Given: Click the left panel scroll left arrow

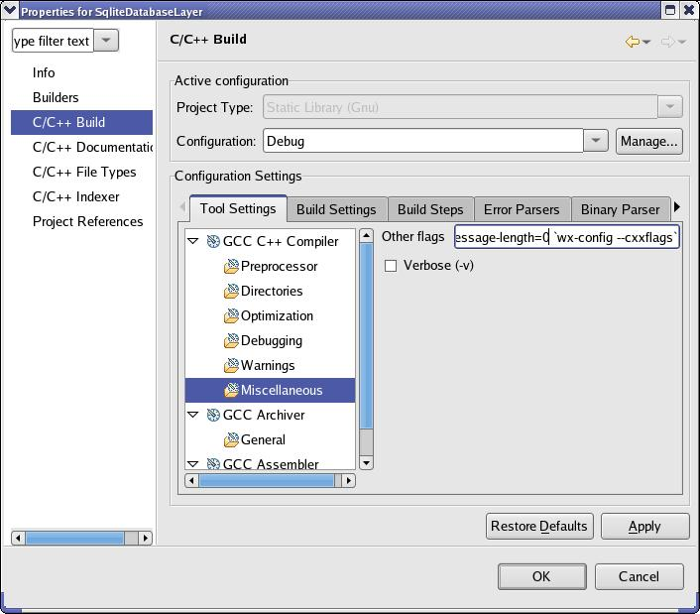Looking at the screenshot, I should coord(18,538).
